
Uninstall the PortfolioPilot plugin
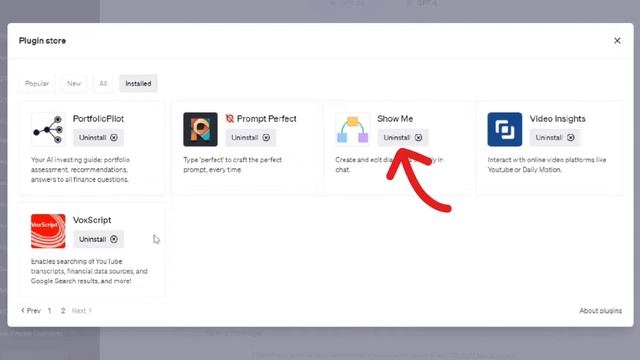98,138
